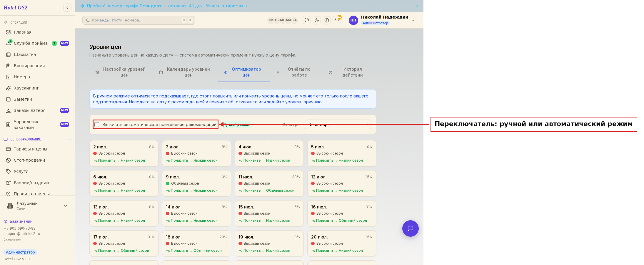Image resolution: width=644 pixels, height=265 pixels.
Task: Open the База знаний link
Action: click(21, 221)
